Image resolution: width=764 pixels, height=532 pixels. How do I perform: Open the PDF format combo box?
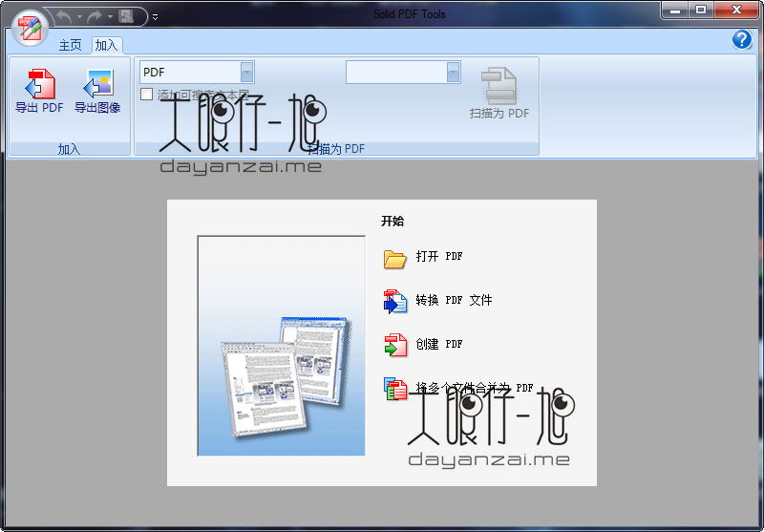(x=197, y=72)
